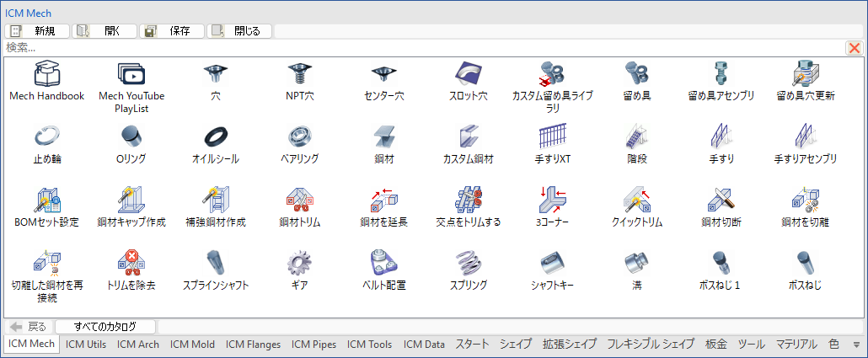The width and height of the screenshot is (868, 358).
Task: Select the 手すりXT tool
Action: pos(552,136)
